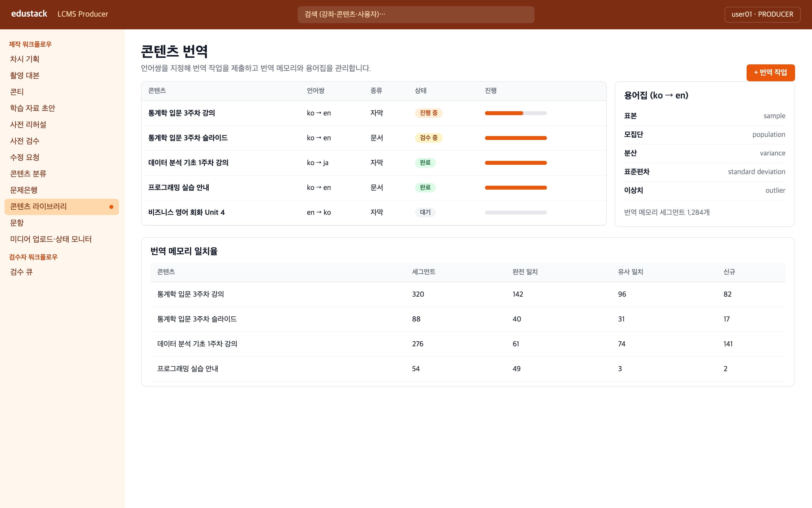This screenshot has height=508, width=812.
Task: Open the 문제은행 sidebar item
Action: [62, 190]
